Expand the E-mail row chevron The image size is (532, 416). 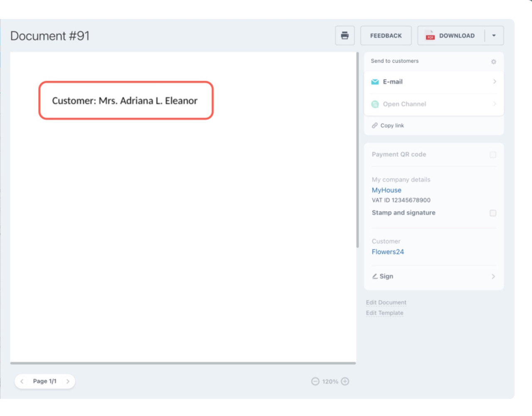coord(495,81)
